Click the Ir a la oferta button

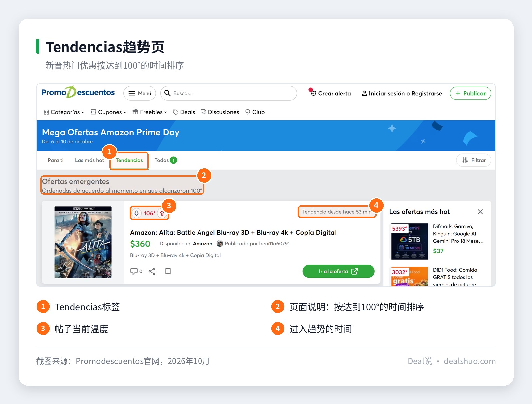pos(338,271)
